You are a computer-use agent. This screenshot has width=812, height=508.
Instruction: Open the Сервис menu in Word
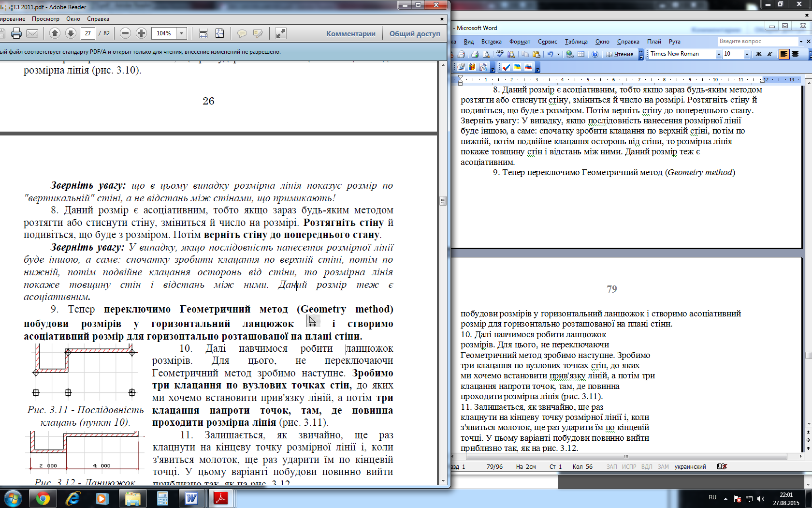pyautogui.click(x=548, y=42)
